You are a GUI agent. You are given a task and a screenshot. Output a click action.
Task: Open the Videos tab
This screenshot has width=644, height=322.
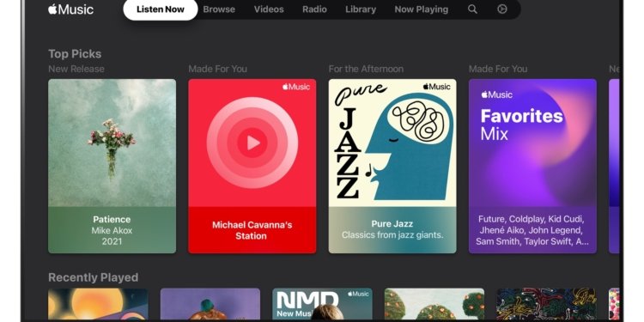(269, 9)
